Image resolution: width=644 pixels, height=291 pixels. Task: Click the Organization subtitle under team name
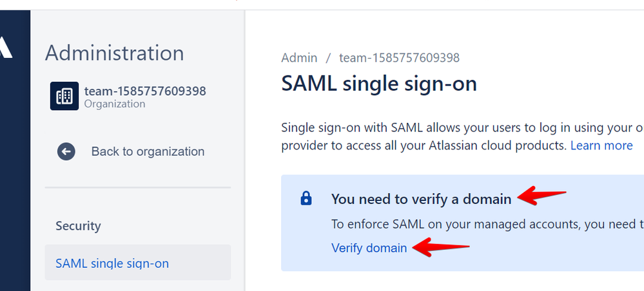tap(115, 104)
